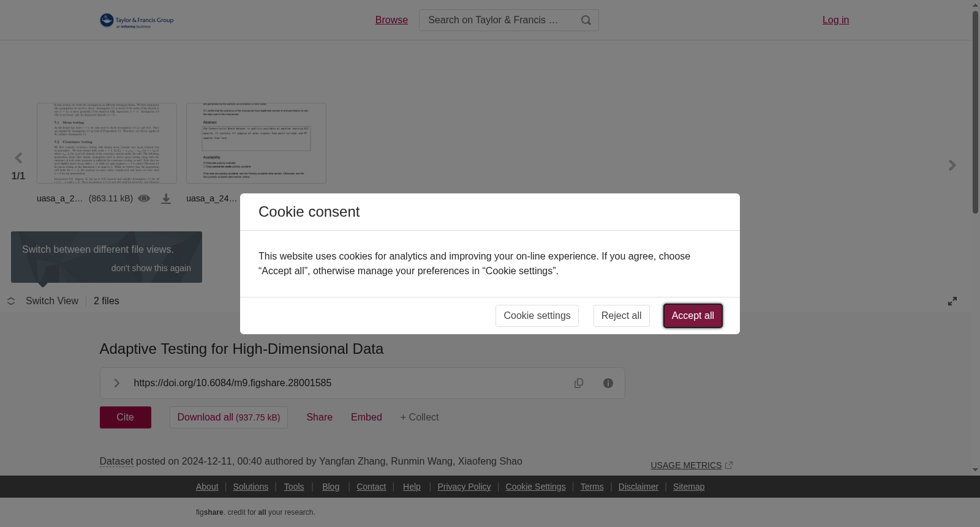Click the first file name uasa_a_2…

[x=59, y=198]
